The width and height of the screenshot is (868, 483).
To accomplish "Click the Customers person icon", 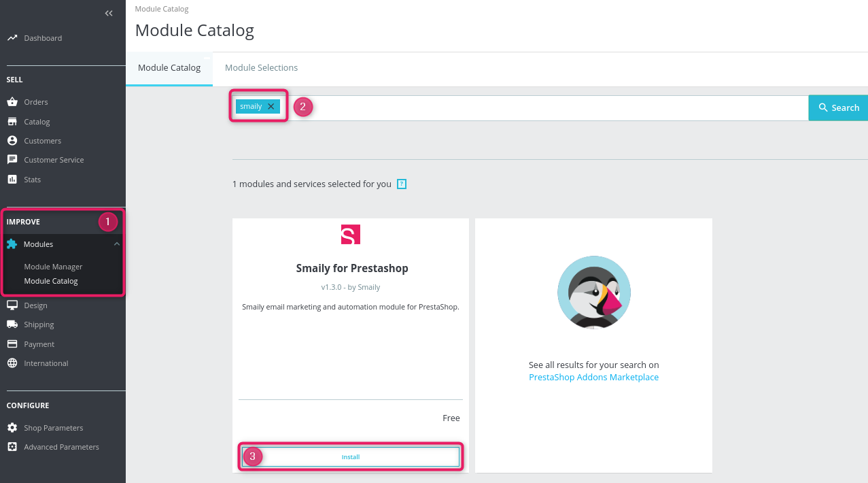I will (12, 141).
